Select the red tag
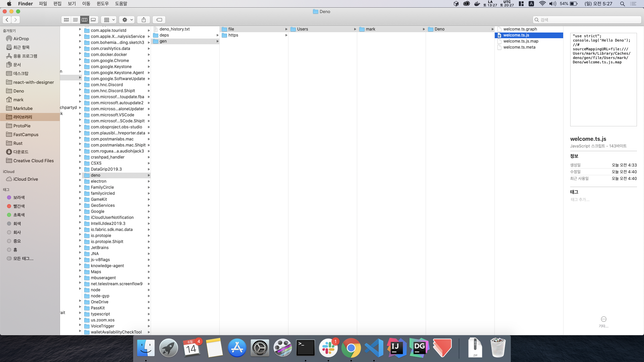This screenshot has height=362, width=644. [x=19, y=206]
